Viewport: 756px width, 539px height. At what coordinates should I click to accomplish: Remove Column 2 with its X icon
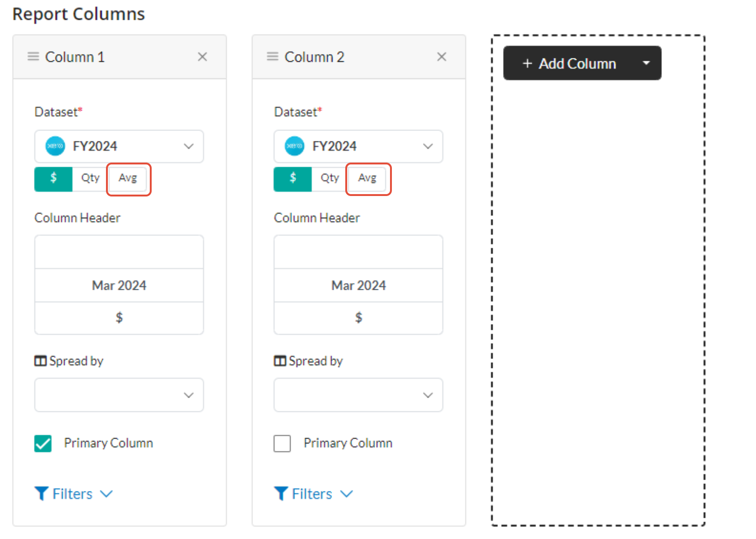point(442,57)
